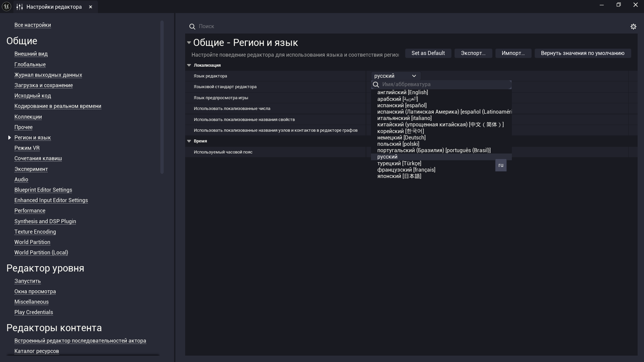644x362 pixels.
Task: Click the settings sliders icon in tab
Action: tap(19, 7)
